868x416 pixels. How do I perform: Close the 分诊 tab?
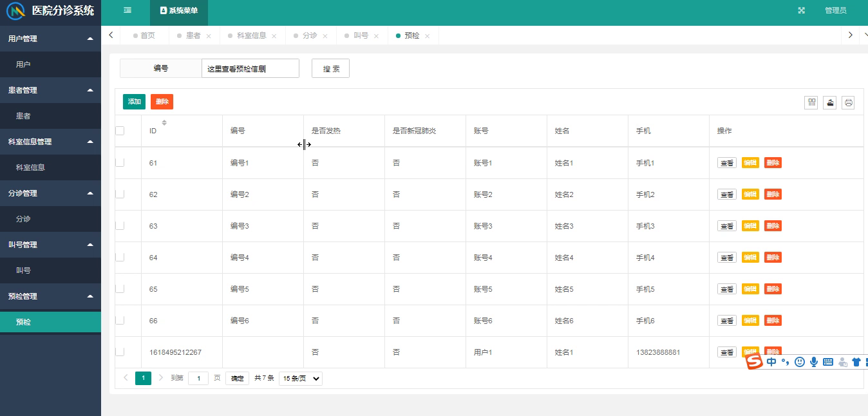point(325,36)
